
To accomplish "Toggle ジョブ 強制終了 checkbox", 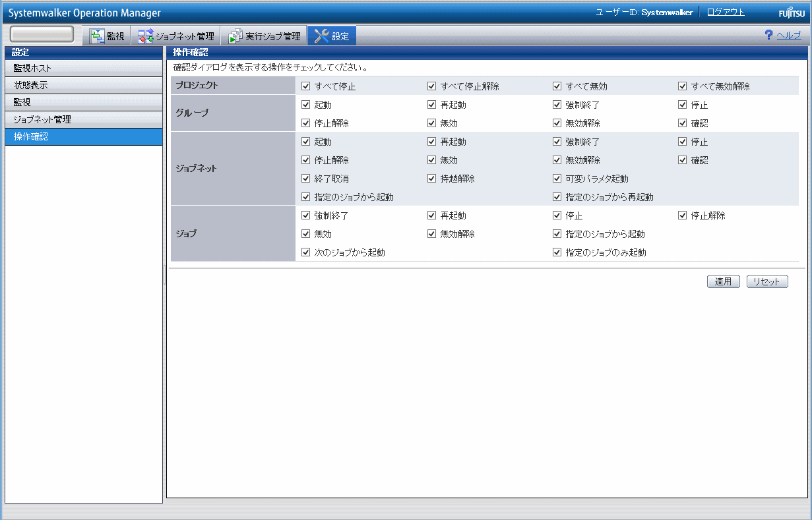I will pyautogui.click(x=306, y=215).
